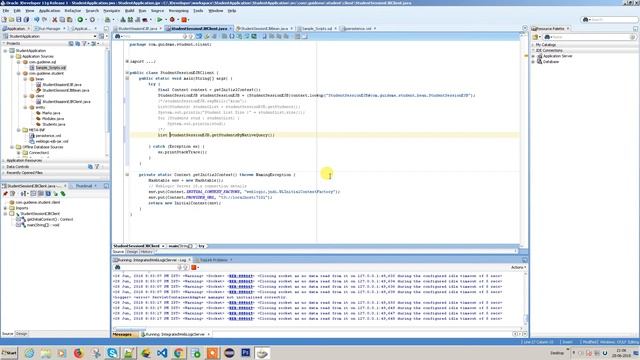The width and height of the screenshot is (640, 360).
Task: Open the Tools menu
Action: click(x=198, y=11)
